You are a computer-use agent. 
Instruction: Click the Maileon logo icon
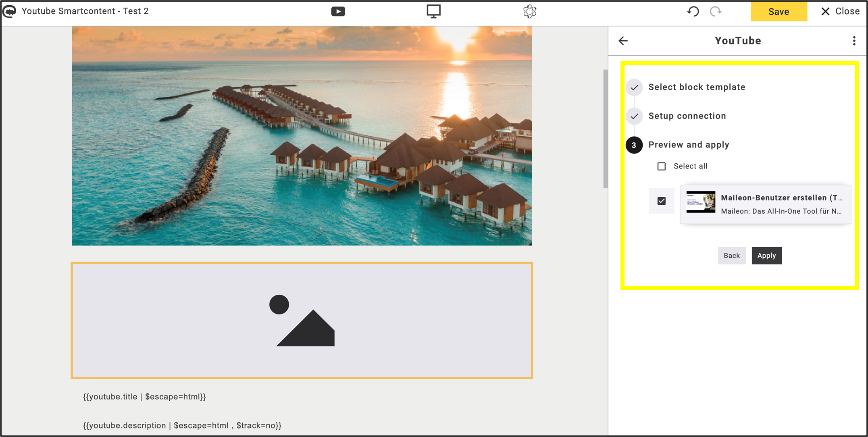coord(9,11)
